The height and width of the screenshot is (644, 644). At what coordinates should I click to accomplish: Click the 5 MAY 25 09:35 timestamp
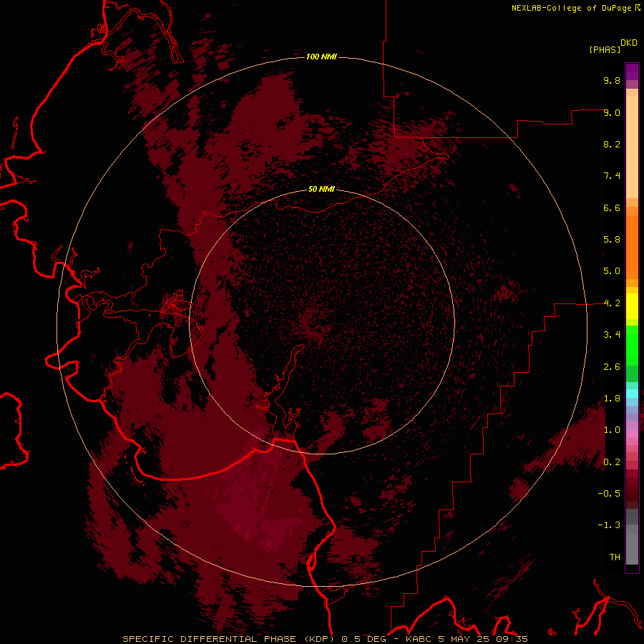(x=483, y=639)
